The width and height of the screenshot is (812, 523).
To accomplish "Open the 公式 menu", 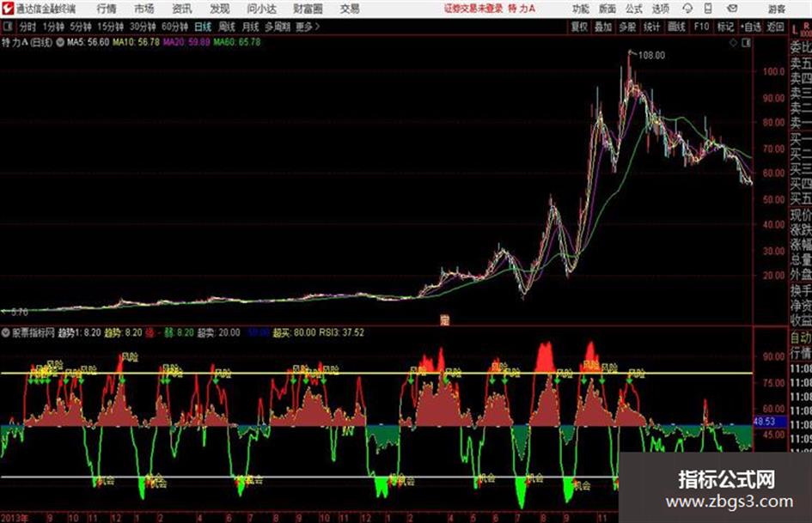I will [634, 9].
